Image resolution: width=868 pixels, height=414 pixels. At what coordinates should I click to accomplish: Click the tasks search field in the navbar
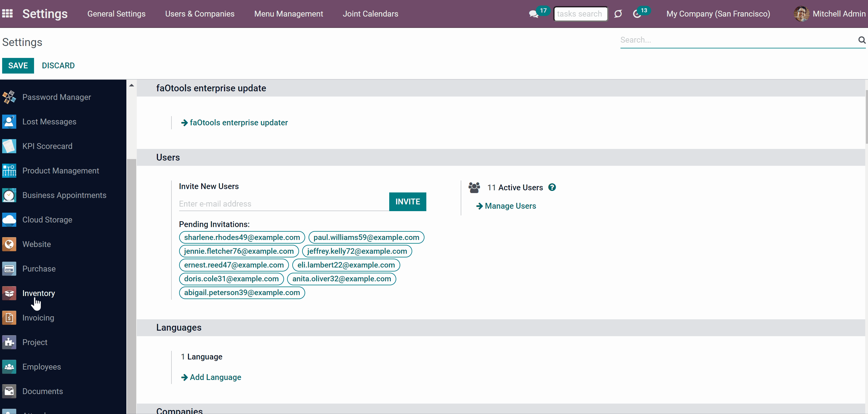pyautogui.click(x=581, y=14)
